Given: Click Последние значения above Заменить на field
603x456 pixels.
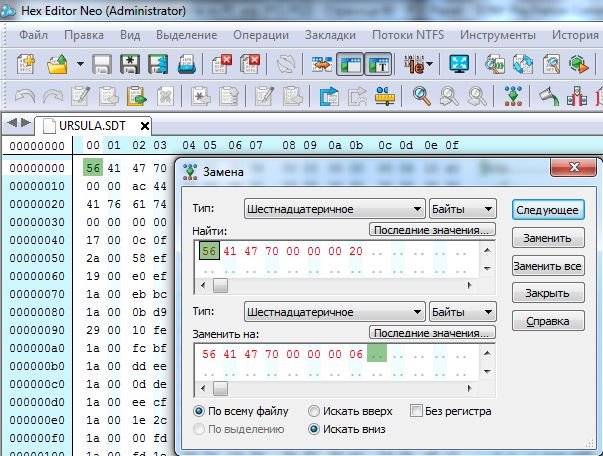Looking at the screenshot, I should 432,333.
